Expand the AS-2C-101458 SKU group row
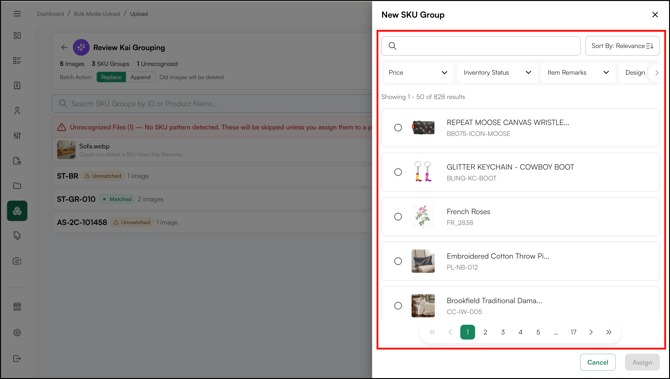This screenshot has width=670, height=379. 212,222
